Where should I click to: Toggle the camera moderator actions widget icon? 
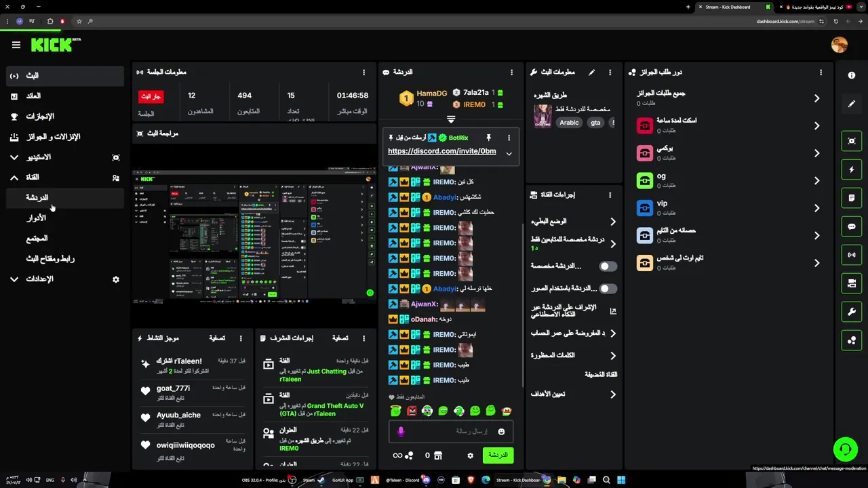(852, 283)
